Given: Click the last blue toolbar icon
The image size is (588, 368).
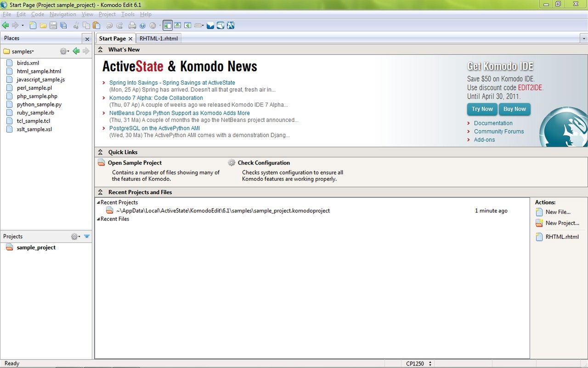Looking at the screenshot, I should click(231, 25).
